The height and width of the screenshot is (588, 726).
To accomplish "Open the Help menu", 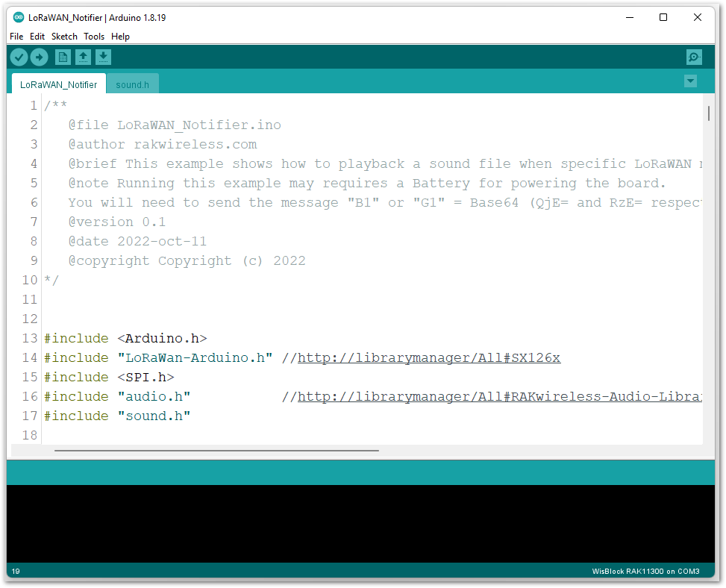I will [x=120, y=37].
